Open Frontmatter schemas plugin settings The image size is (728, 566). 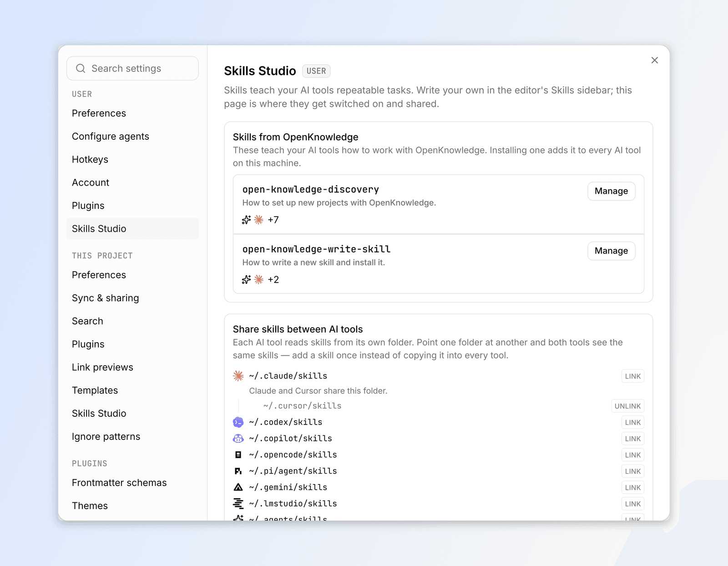(132, 483)
